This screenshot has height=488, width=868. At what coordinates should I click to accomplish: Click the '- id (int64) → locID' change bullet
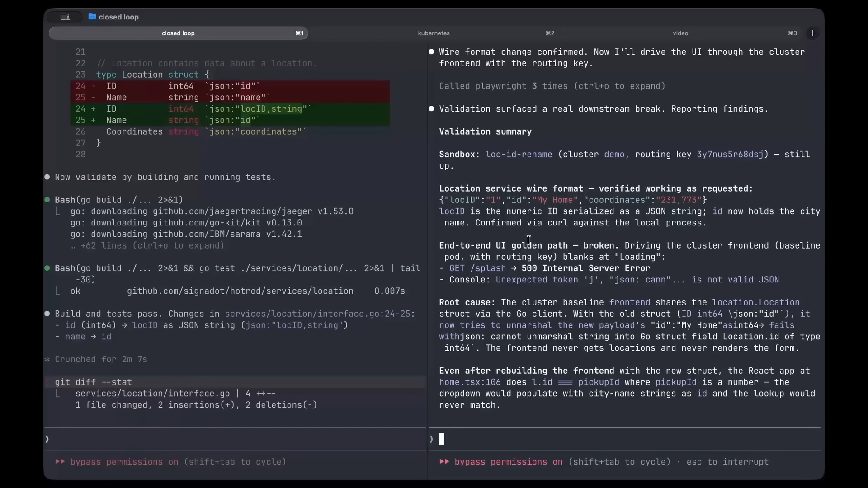201,325
